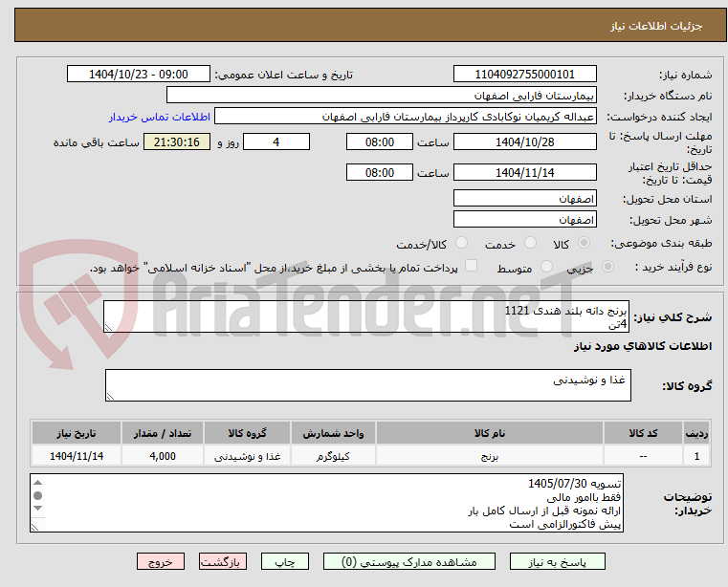Select the جزیی purchase type radio
728x587 pixels.
click(x=607, y=267)
